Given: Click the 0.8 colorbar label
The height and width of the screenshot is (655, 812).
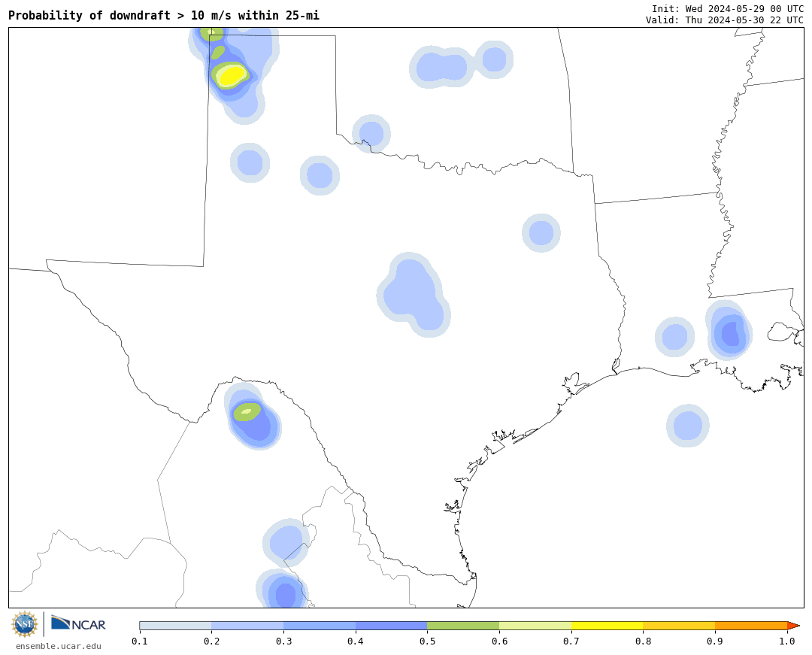Looking at the screenshot, I should [x=643, y=641].
